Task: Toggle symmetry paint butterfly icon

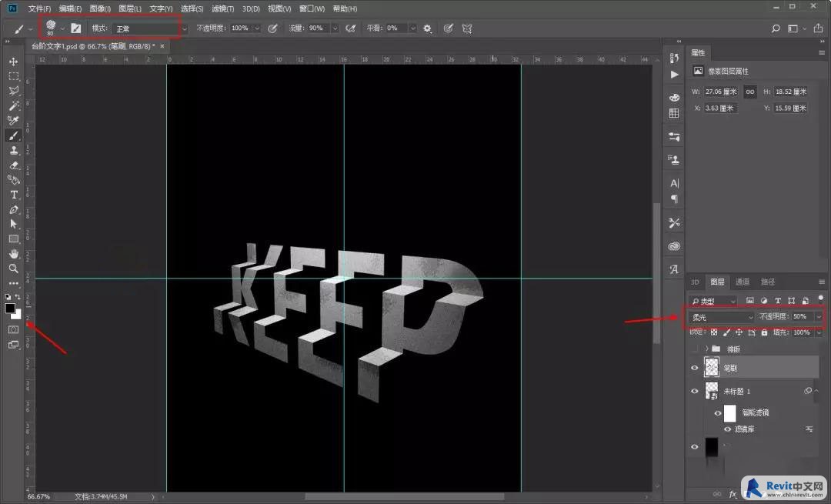Action: coord(467,28)
